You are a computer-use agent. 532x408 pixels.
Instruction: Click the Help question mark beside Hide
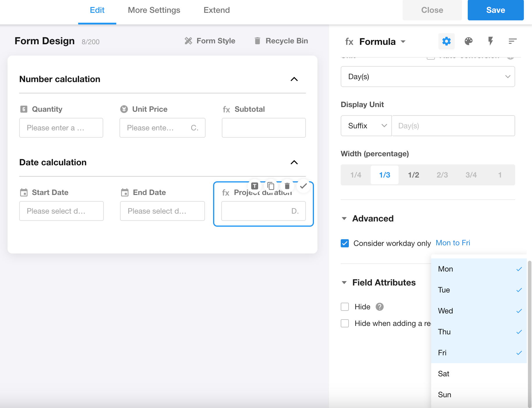tap(379, 307)
